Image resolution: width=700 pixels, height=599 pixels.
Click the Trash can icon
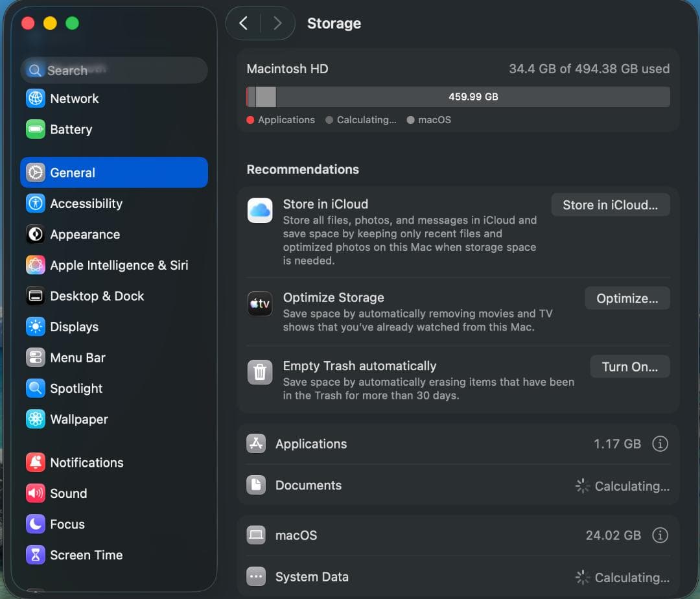tap(260, 372)
